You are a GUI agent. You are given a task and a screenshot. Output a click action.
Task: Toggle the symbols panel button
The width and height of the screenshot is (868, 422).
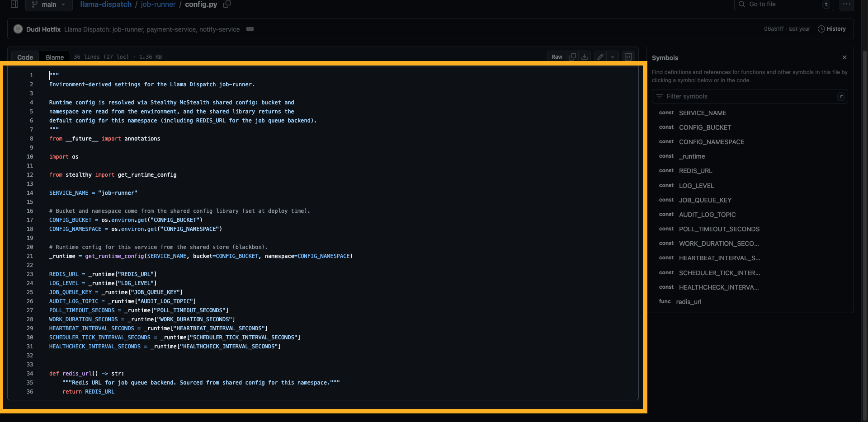point(628,57)
